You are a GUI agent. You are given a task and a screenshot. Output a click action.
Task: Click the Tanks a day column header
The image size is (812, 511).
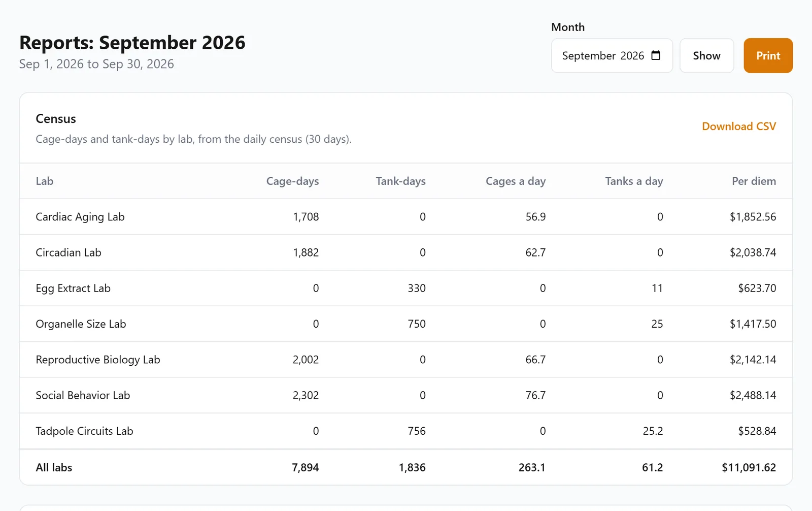[x=634, y=181]
